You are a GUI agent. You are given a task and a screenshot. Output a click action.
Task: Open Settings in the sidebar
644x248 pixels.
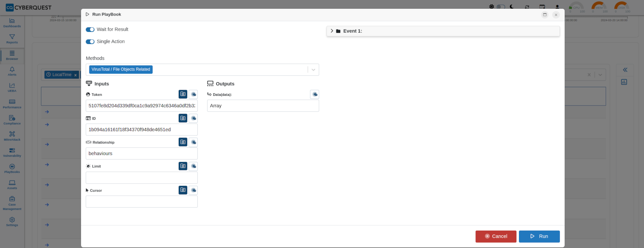pyautogui.click(x=12, y=222)
